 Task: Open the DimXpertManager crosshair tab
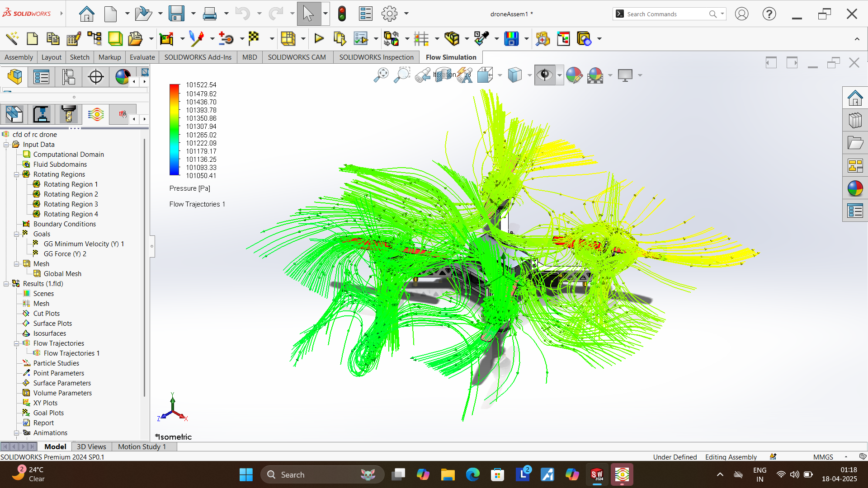[96, 76]
